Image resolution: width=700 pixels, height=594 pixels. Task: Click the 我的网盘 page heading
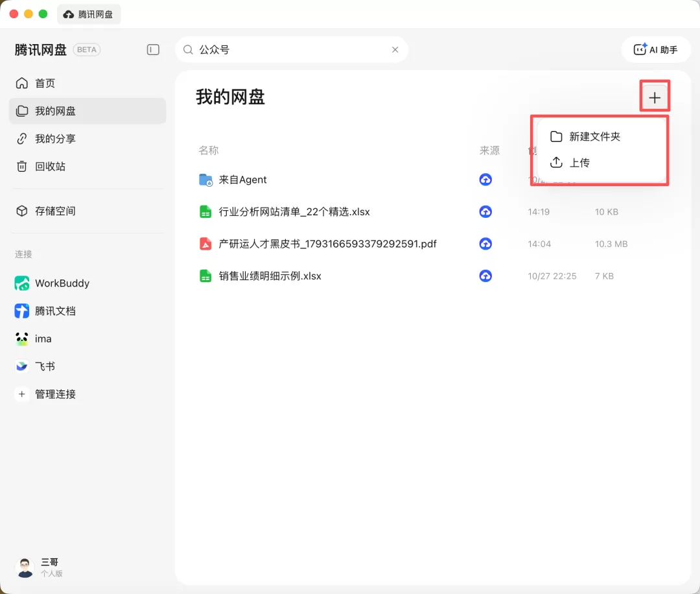click(x=230, y=97)
